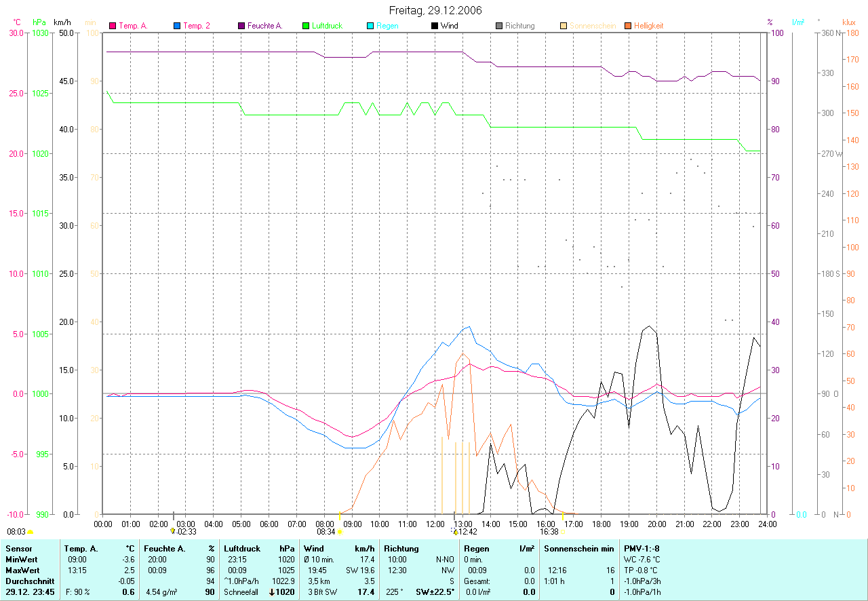Click the pink Temp. A. legend swatch
The image size is (868, 601).
(x=113, y=26)
